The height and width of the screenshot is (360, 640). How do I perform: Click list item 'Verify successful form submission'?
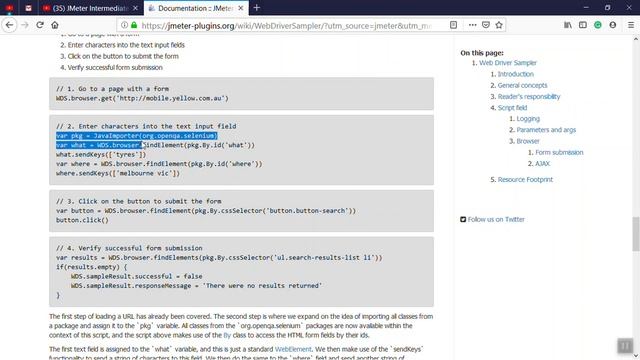(x=115, y=67)
